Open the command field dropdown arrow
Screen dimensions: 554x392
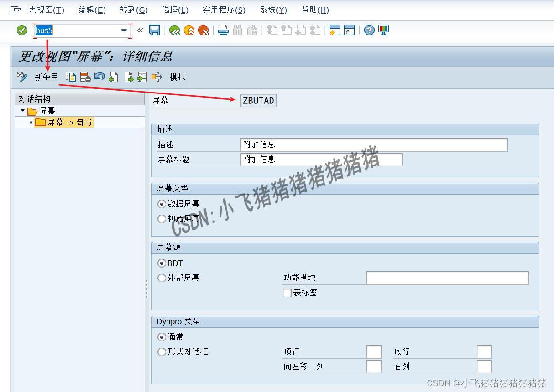[x=124, y=31]
